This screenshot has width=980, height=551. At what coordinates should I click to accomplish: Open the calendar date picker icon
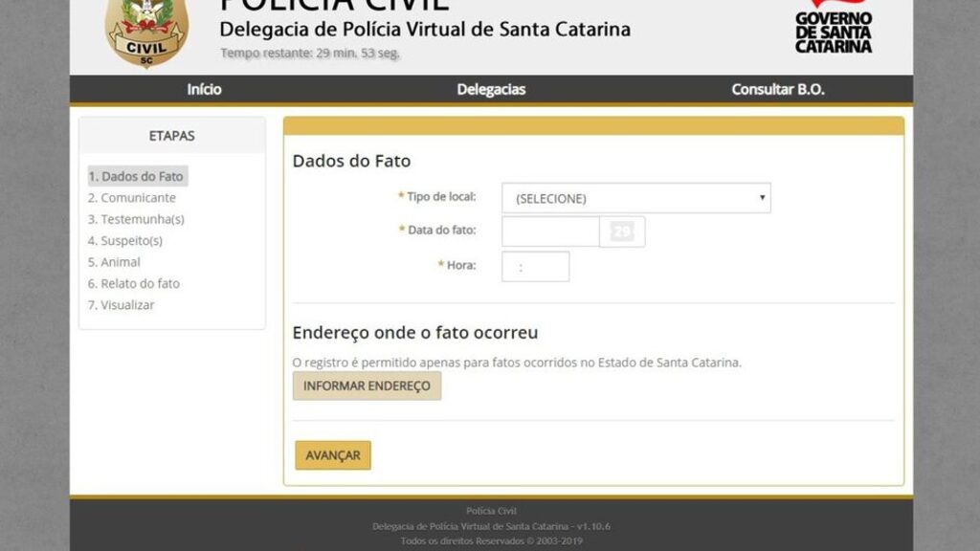[622, 232]
